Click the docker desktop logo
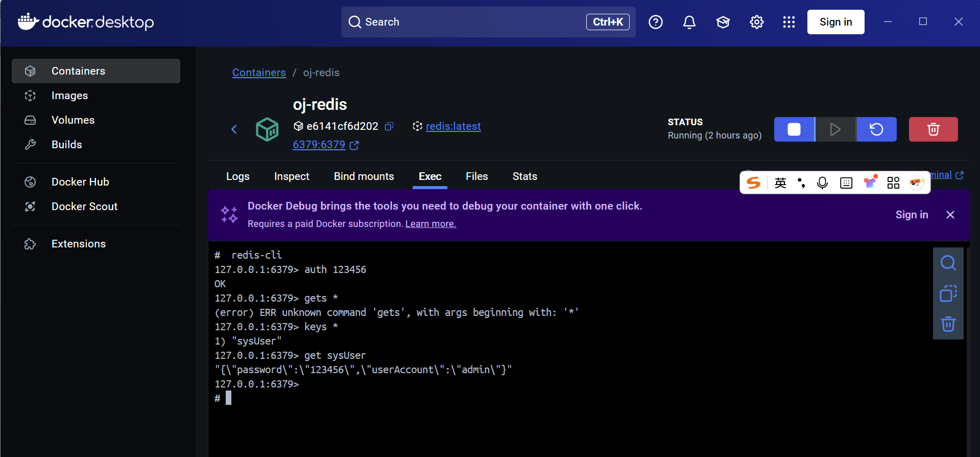The image size is (980, 457). pyautogui.click(x=86, y=22)
